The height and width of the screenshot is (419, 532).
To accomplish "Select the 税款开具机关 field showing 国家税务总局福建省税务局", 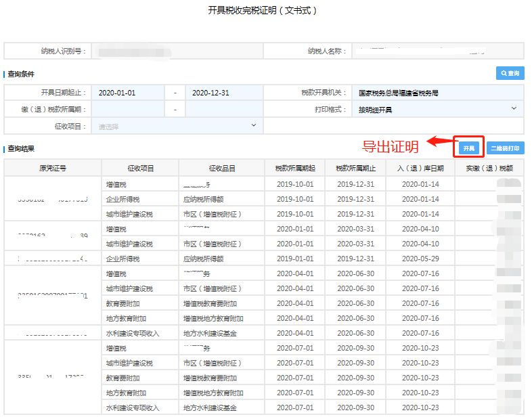I will tap(438, 93).
